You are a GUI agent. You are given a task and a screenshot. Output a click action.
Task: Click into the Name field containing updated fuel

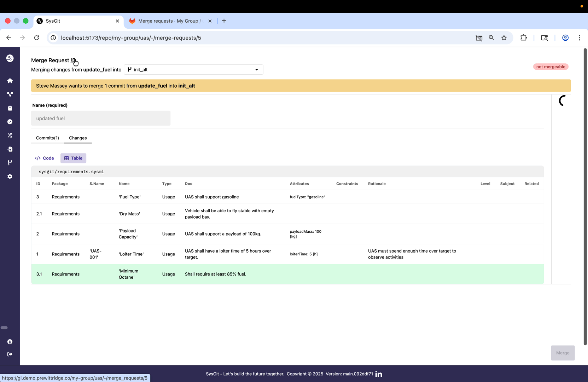[101, 118]
